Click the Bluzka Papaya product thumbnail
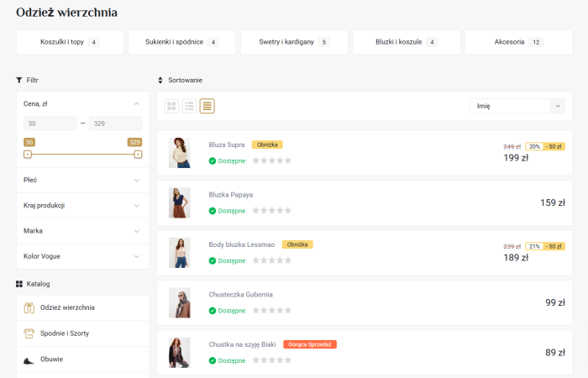The image size is (588, 378). click(x=179, y=202)
